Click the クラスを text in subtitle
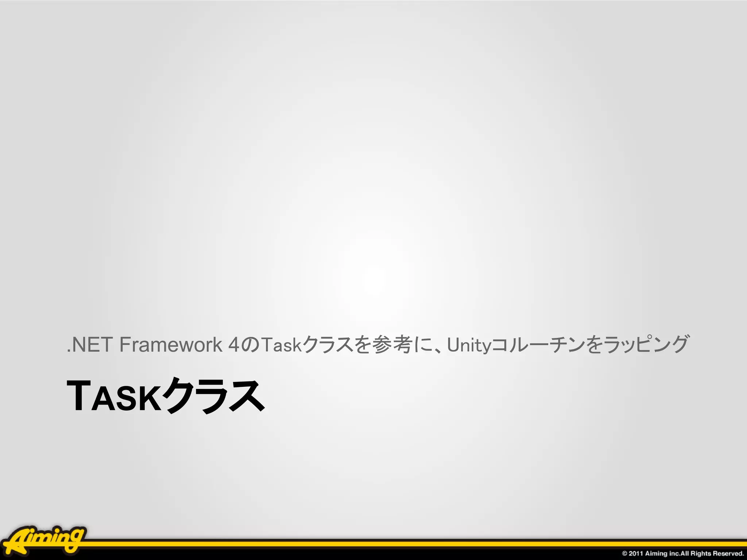The height and width of the screenshot is (560, 747). [336, 345]
